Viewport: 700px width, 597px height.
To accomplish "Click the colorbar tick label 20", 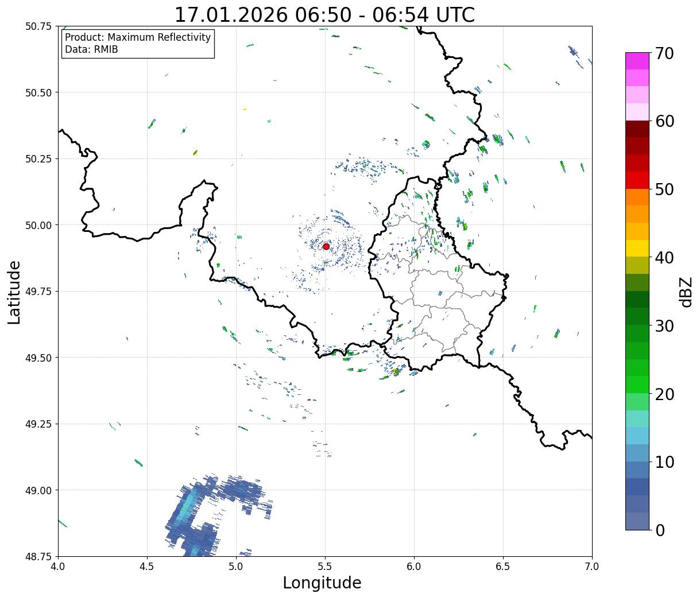I will point(664,394).
